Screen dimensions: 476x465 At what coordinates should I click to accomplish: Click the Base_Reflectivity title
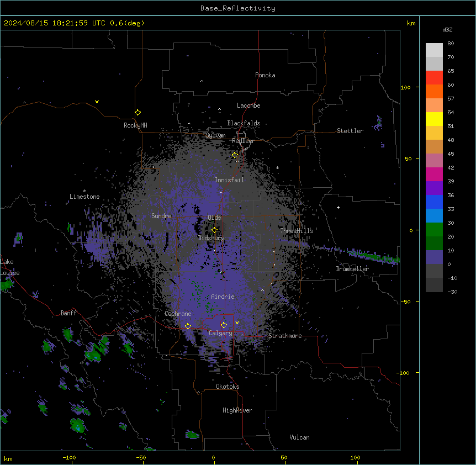238,8
